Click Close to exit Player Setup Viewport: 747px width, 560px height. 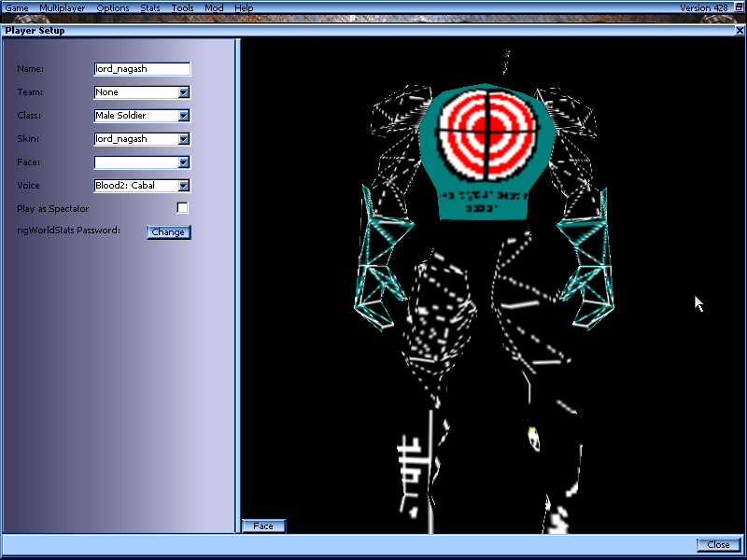point(717,544)
